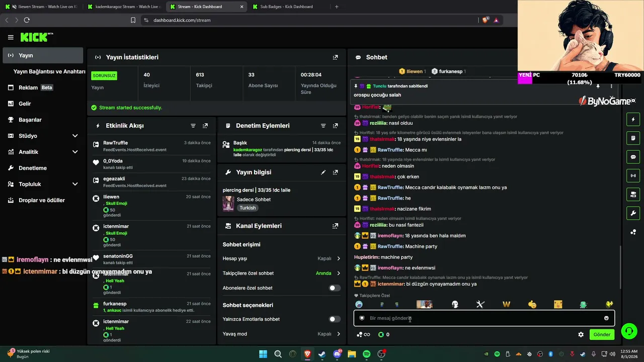Edit stream info with the pencil icon
644x362 pixels.
click(x=323, y=172)
